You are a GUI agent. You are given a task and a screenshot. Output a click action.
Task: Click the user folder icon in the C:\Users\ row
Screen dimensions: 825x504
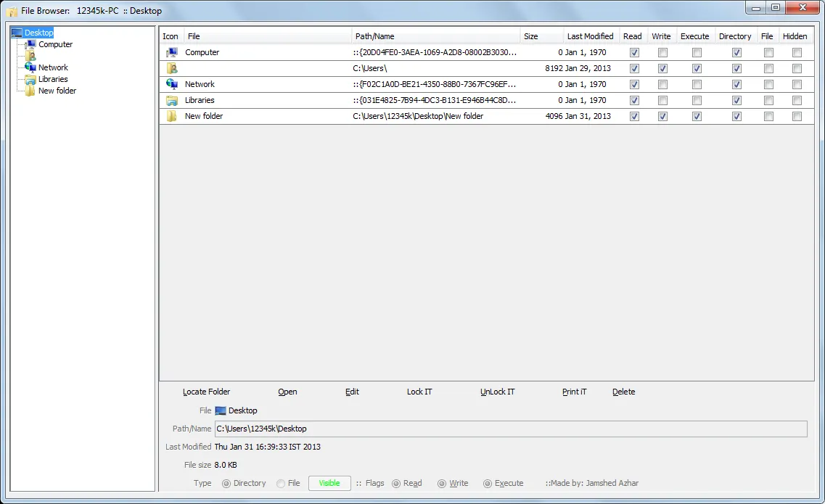click(x=171, y=68)
